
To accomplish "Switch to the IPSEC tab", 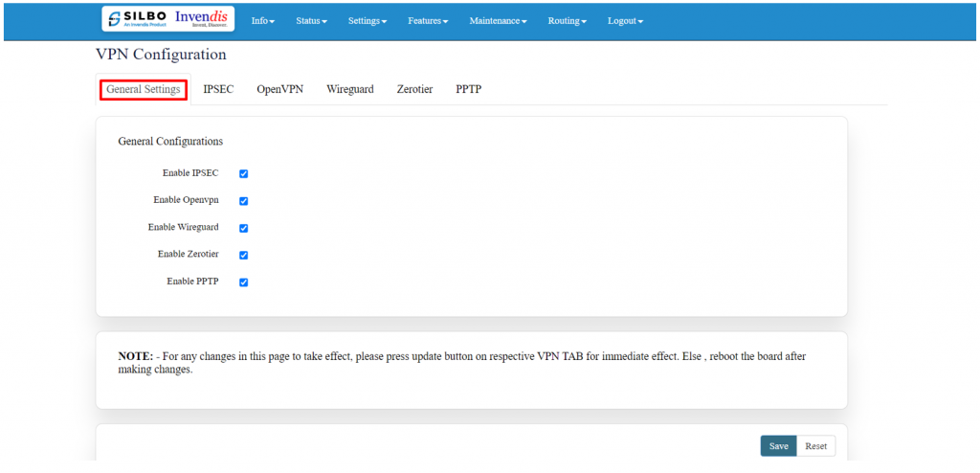I will tap(218, 89).
